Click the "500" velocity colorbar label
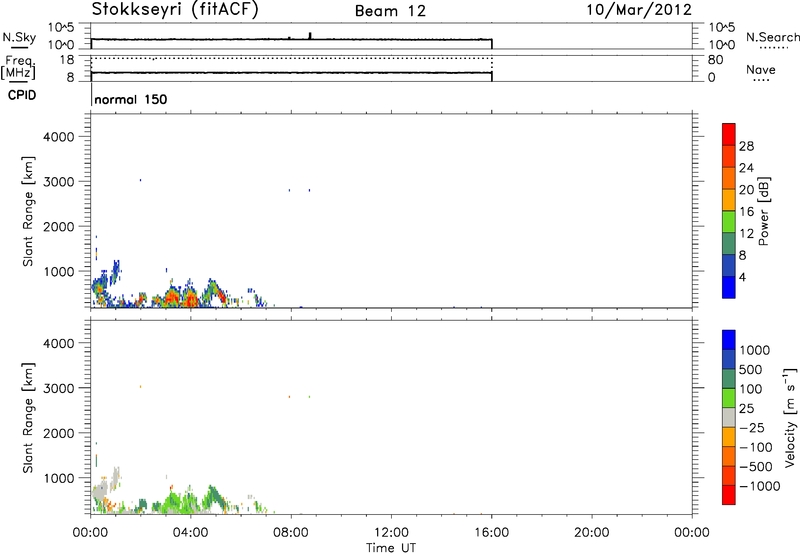 (752, 370)
